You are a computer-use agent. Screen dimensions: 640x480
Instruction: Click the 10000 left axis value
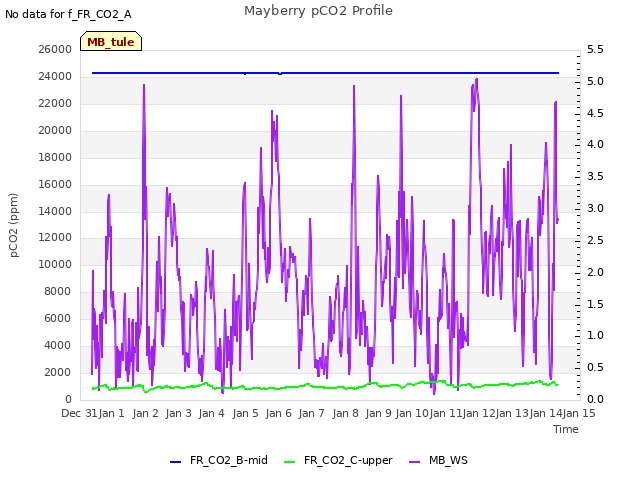click(x=55, y=264)
